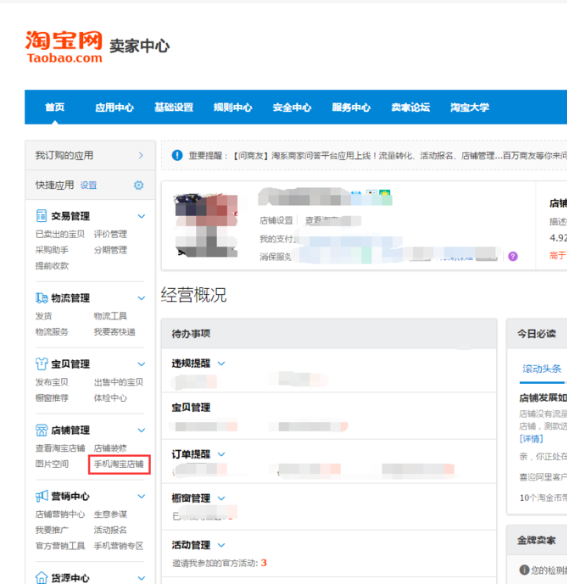Click the 店铺管理 storefront icon
567x584 pixels.
[41, 430]
